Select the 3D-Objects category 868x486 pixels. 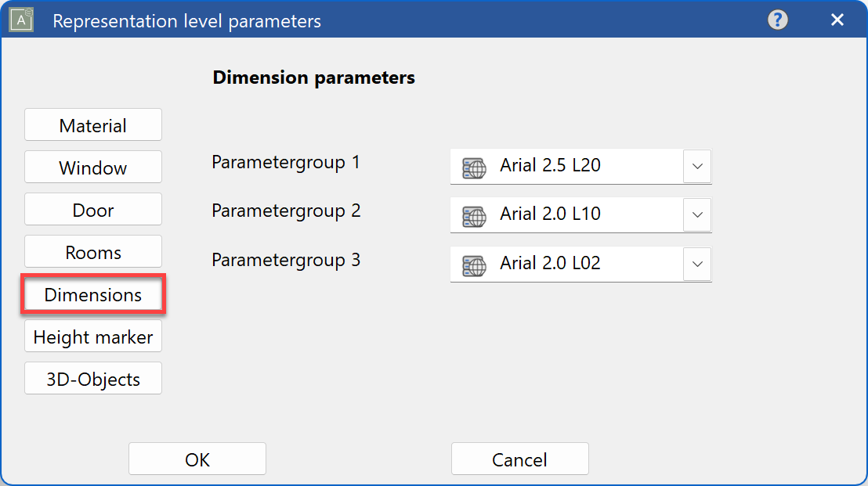[x=92, y=378]
